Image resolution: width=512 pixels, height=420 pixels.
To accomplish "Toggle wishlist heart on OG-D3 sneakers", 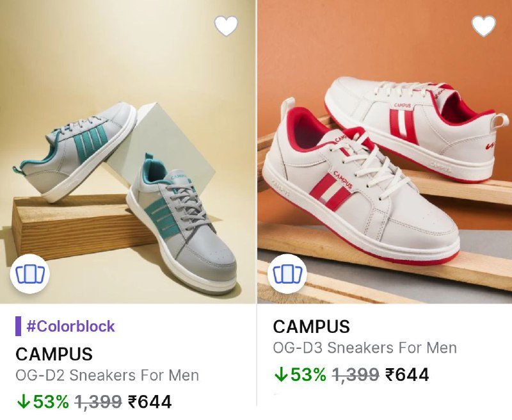I will (484, 26).
